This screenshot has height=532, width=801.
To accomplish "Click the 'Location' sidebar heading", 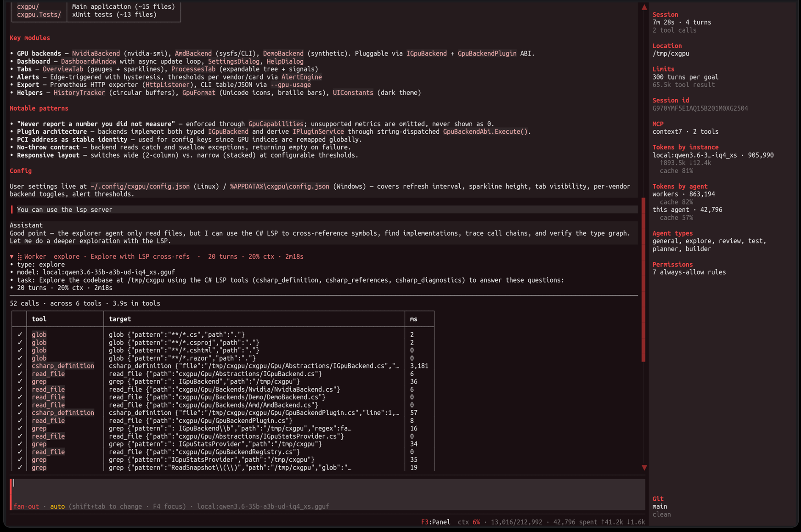I will [667, 45].
